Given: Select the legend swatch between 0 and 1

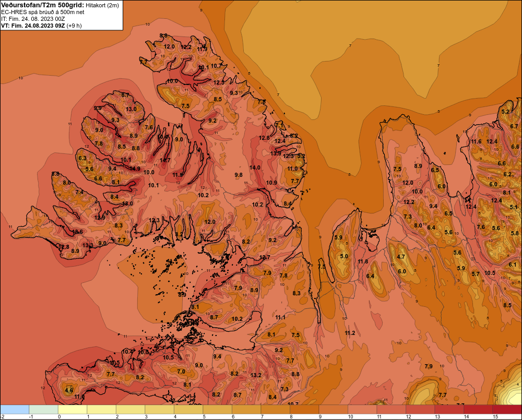Looking at the screenshot, I should [x=73, y=410].
